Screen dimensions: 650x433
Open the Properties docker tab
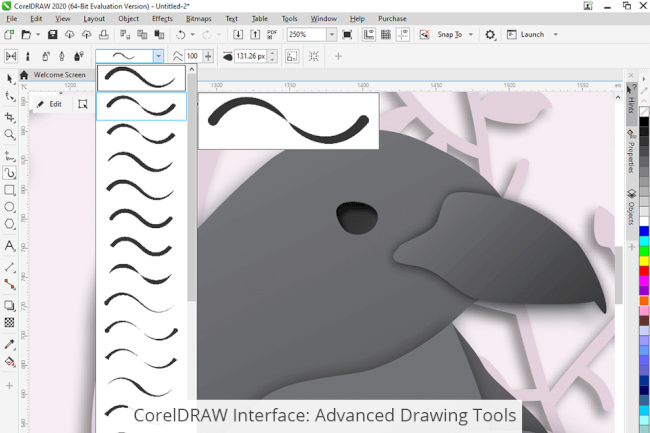point(631,151)
